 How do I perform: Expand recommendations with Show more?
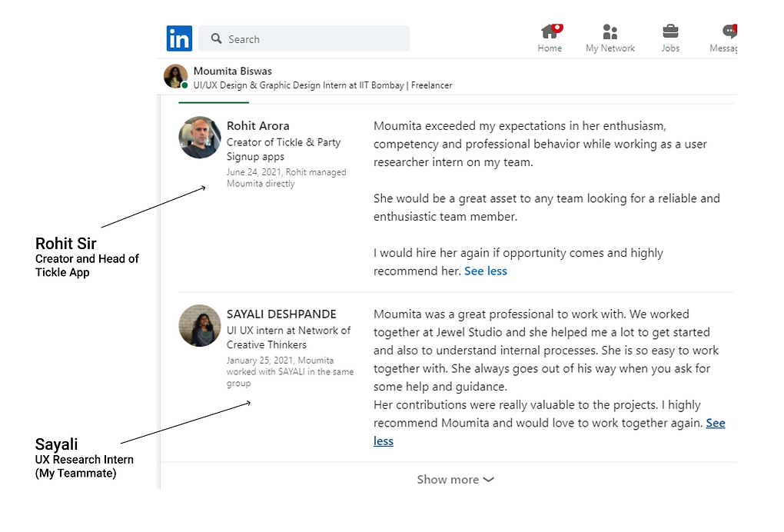(455, 480)
